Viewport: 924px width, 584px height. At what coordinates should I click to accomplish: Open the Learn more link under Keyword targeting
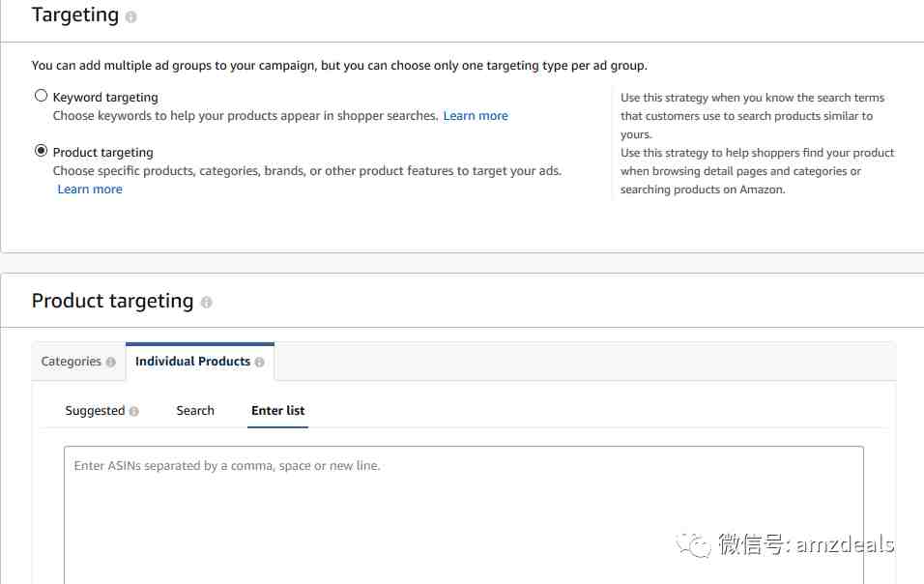(x=476, y=116)
